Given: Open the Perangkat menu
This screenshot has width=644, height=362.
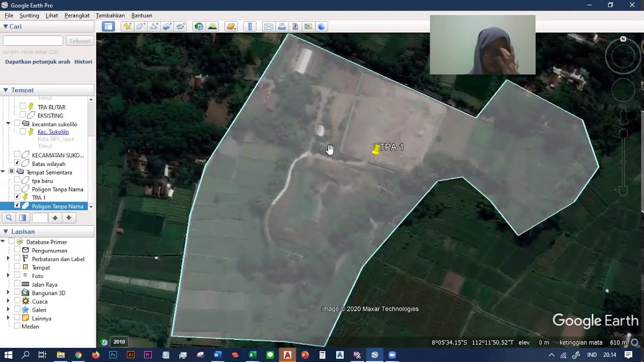Looking at the screenshot, I should 77,16.
